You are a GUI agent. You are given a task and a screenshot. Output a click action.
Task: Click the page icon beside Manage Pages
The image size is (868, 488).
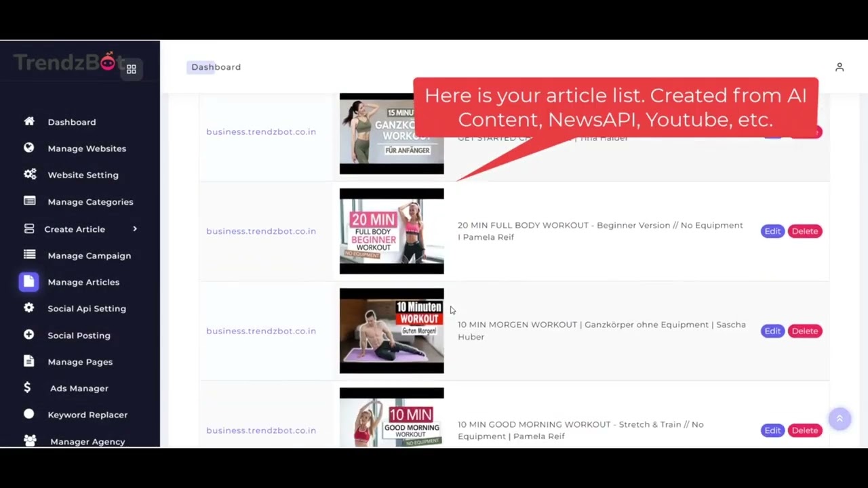29,361
